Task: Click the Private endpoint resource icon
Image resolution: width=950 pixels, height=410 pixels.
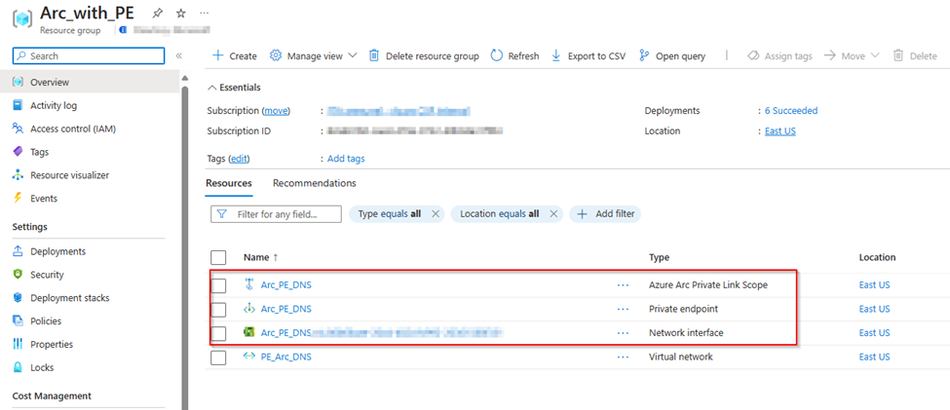Action: [248, 309]
